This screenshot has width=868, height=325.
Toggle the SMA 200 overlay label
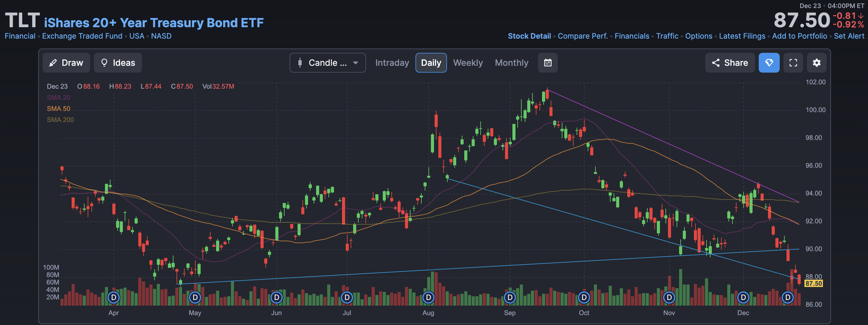(60, 120)
